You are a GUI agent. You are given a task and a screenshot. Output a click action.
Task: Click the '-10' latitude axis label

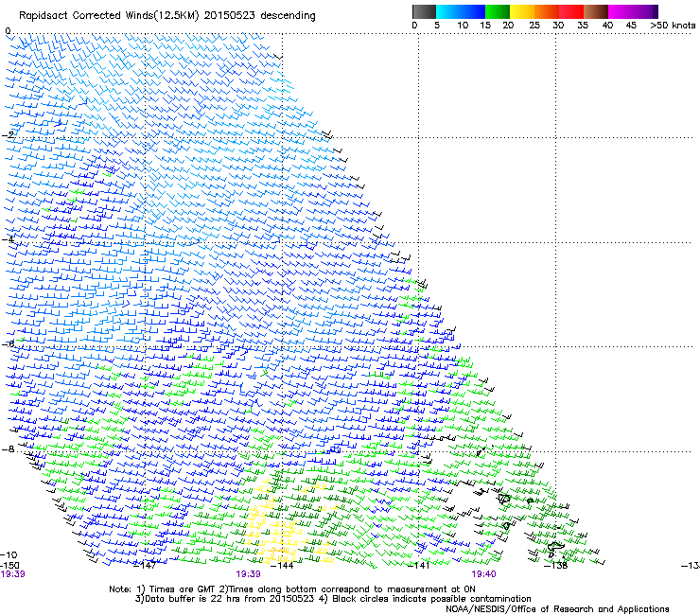point(9,554)
